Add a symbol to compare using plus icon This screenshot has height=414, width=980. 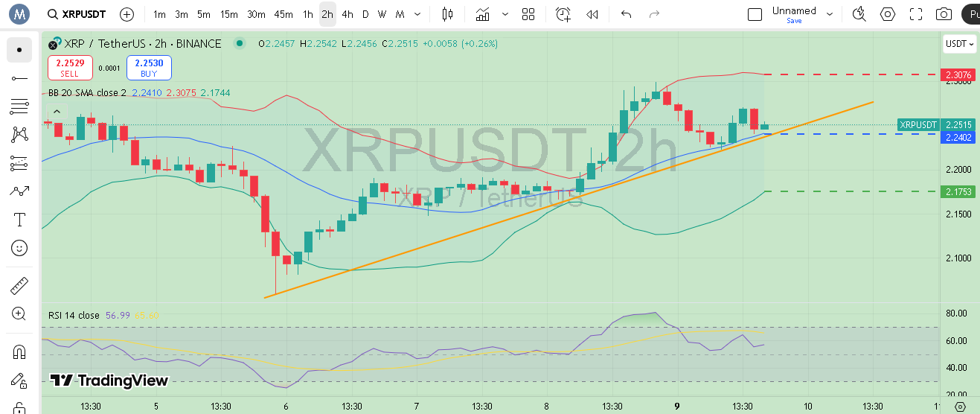(127, 14)
